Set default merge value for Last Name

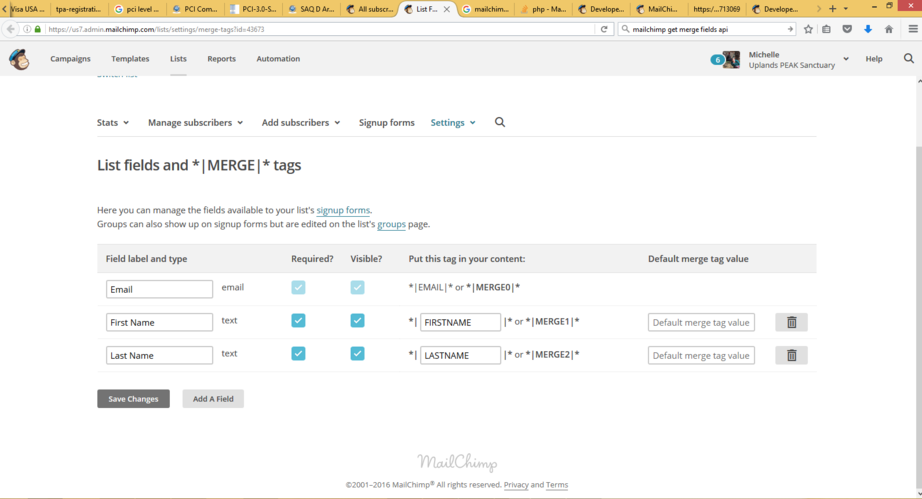click(701, 355)
